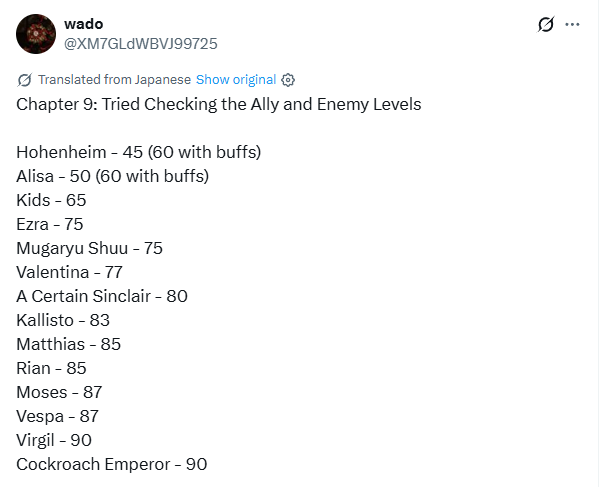This screenshot has width=600, height=487.
Task: Click the Mugaryu Shuu - 75 line
Action: tap(90, 248)
